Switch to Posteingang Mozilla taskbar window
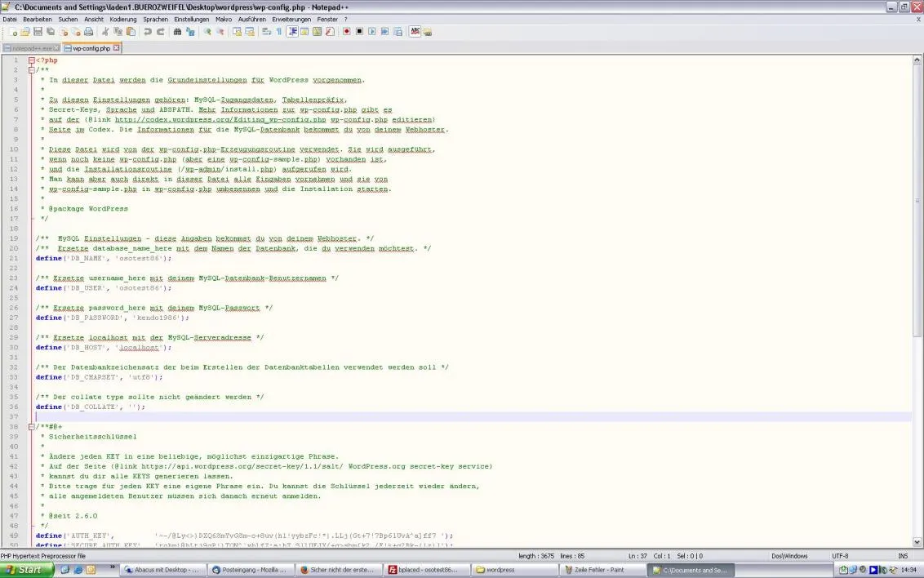This screenshot has width=924, height=578. coord(251,570)
